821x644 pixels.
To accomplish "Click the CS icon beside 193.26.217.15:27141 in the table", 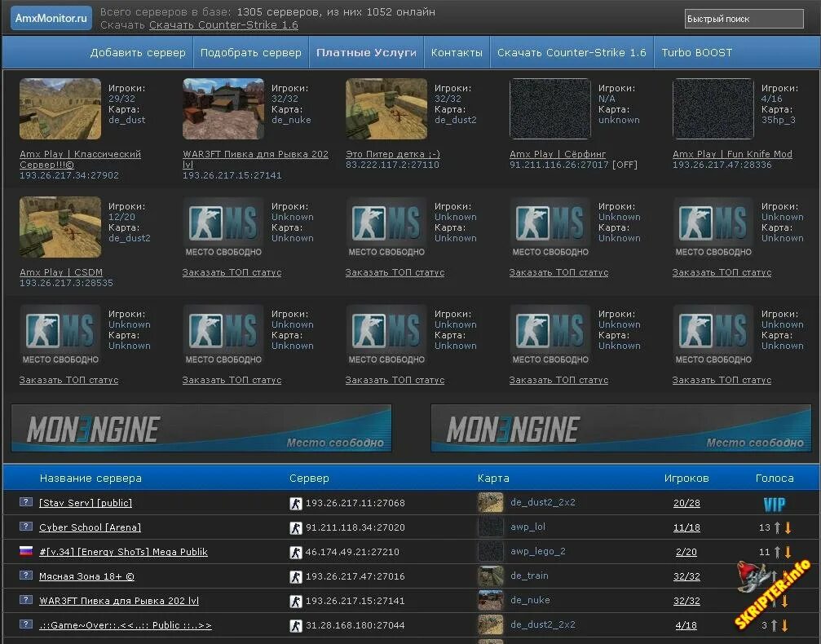I will point(296,602).
